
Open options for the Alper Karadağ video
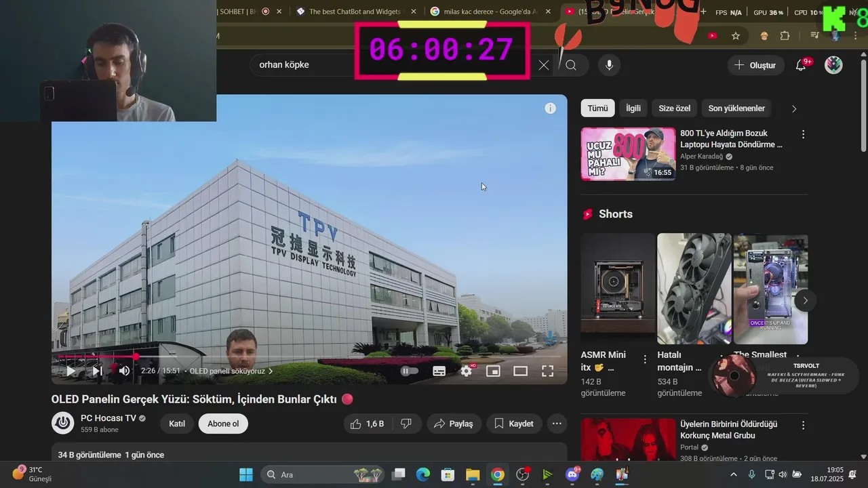pos(803,134)
